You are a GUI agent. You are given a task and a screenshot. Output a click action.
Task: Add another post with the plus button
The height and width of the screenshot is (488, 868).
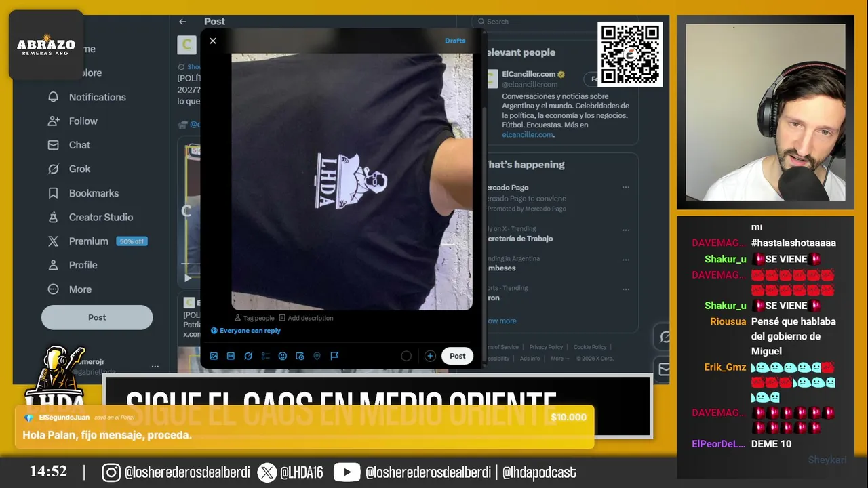(430, 356)
